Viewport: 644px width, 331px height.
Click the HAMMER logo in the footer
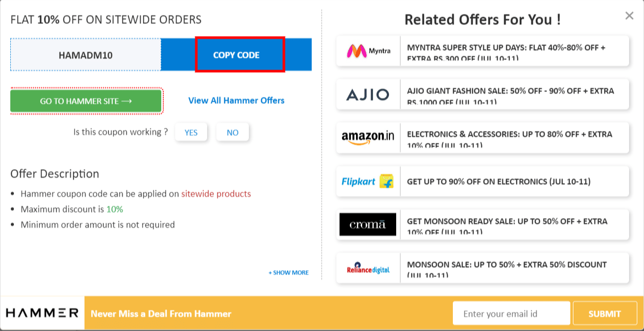click(x=41, y=312)
